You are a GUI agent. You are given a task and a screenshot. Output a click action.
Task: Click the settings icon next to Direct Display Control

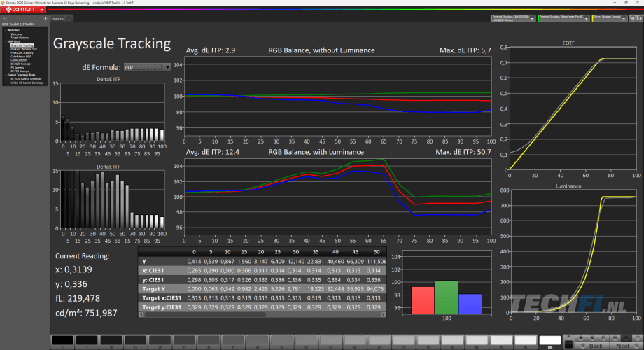coord(633,18)
